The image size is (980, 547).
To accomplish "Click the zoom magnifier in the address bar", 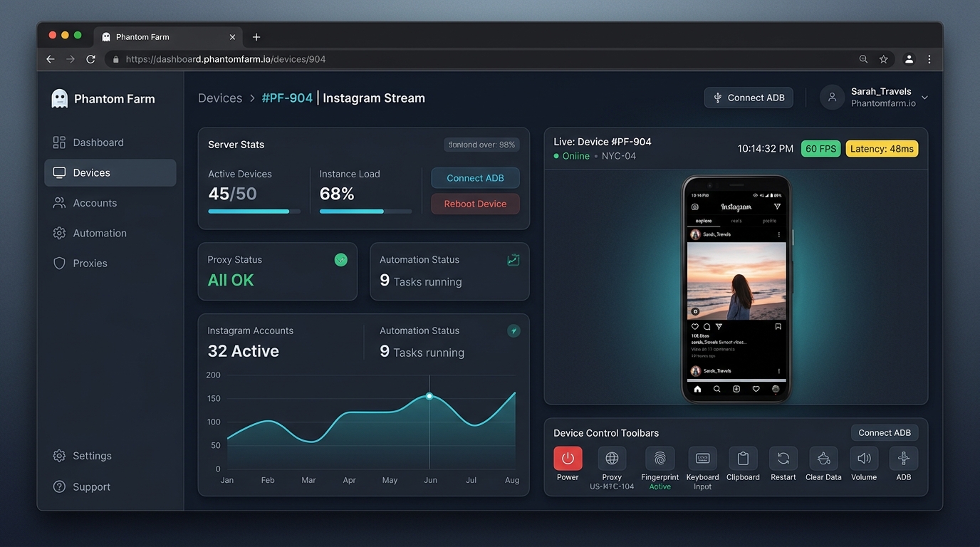I will 863,59.
